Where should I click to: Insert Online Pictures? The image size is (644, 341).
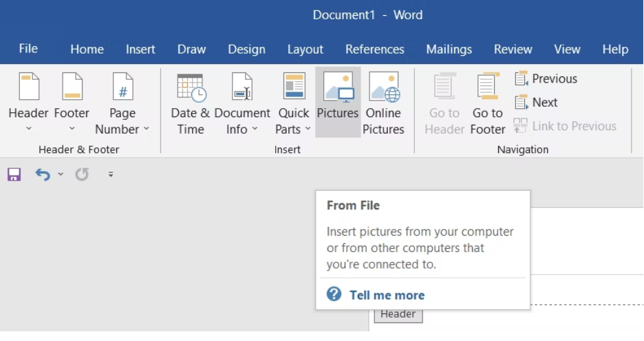click(383, 103)
